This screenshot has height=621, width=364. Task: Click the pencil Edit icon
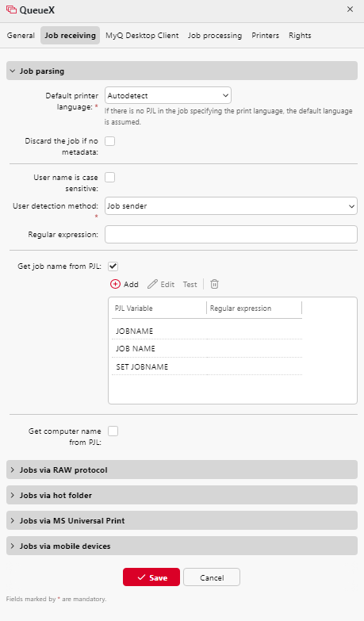point(152,284)
